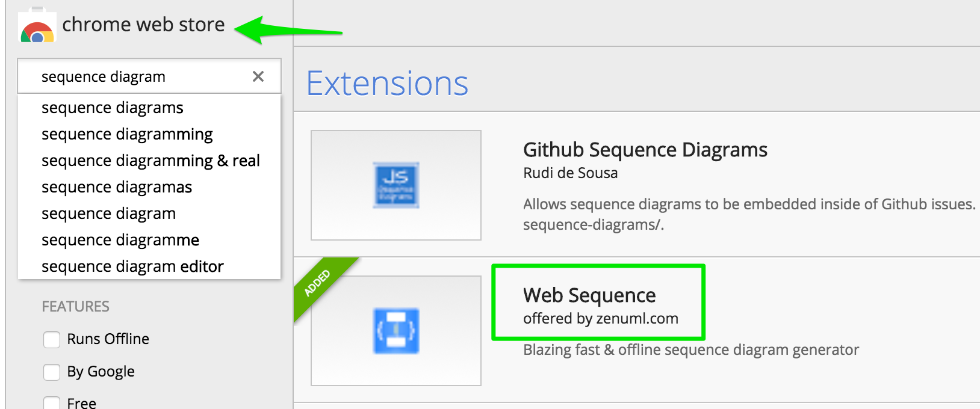Click the 'chrome web store' header text
Image resolution: width=980 pixels, height=409 pixels.
click(x=143, y=25)
